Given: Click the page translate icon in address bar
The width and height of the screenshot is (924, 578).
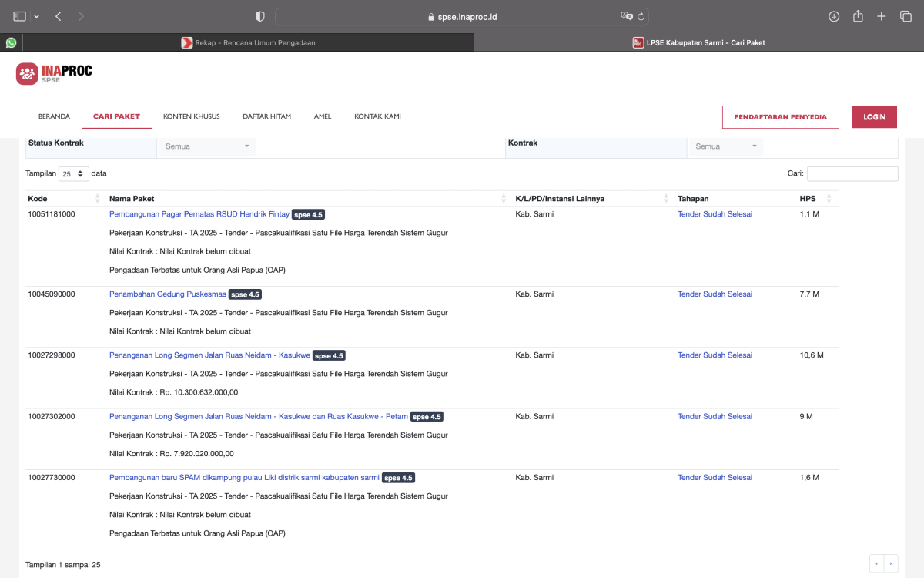Looking at the screenshot, I should tap(627, 16).
